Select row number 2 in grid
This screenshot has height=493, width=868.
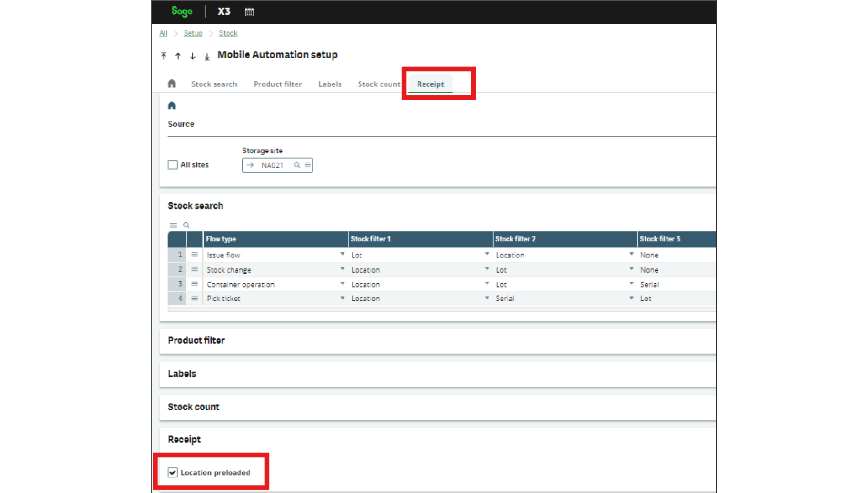coord(177,269)
